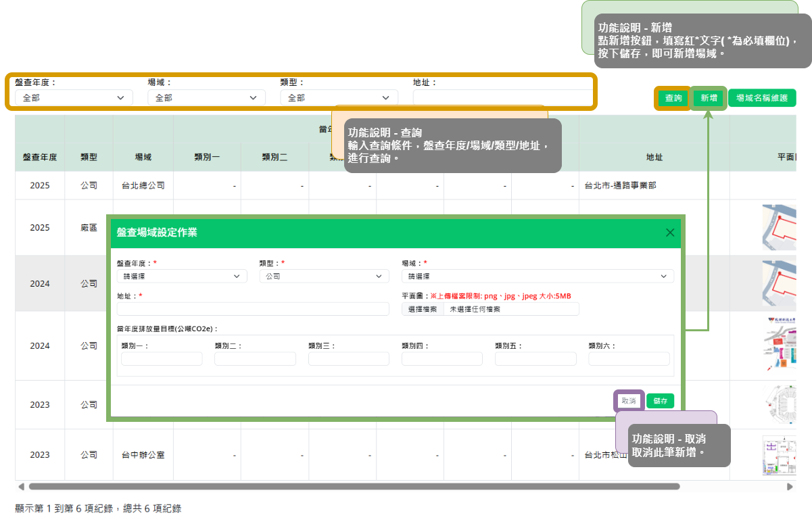The height and width of the screenshot is (526, 812).
Task: Expand the dialog 類型 dropdown showing 公司
Action: click(x=325, y=276)
